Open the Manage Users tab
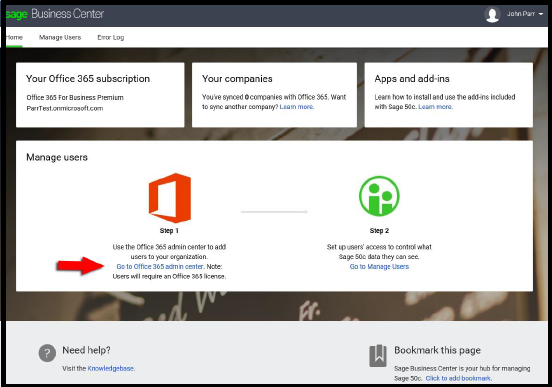Screen dimensions: 552x387 tap(60, 37)
